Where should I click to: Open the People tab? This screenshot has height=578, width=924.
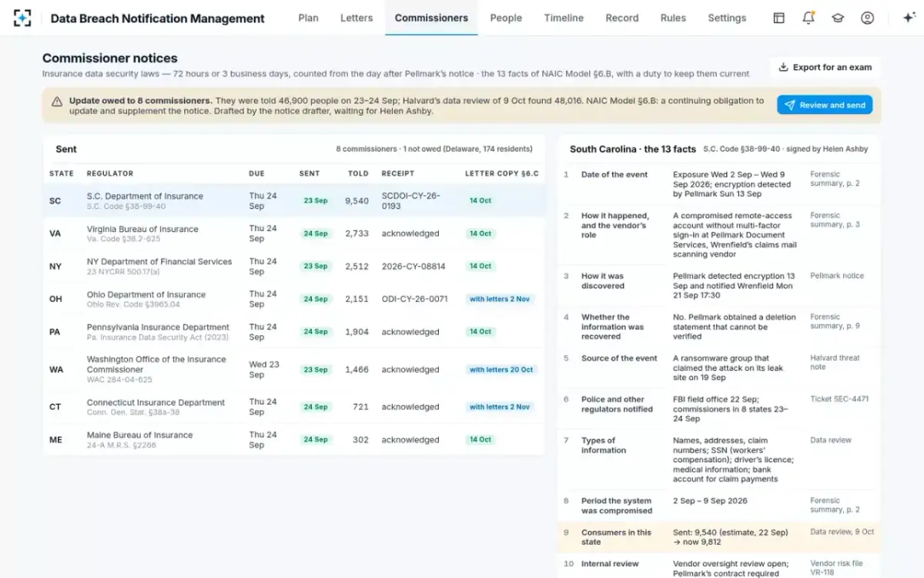click(x=506, y=18)
